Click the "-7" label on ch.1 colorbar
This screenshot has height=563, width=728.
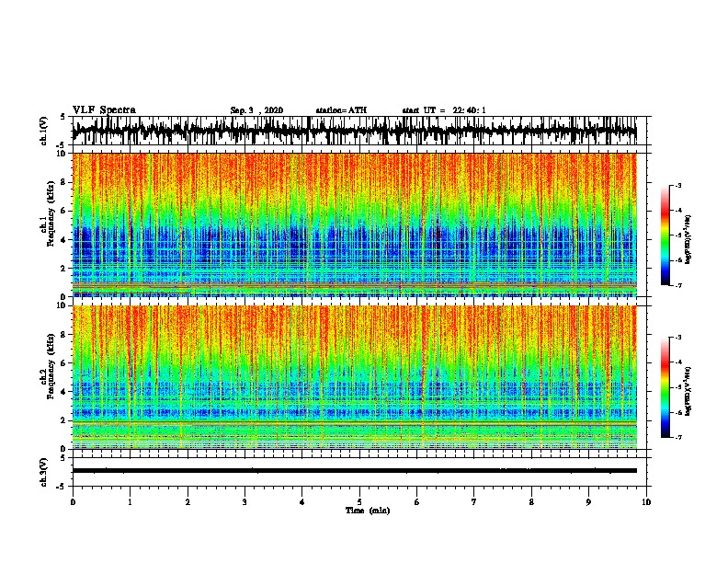tap(677, 285)
